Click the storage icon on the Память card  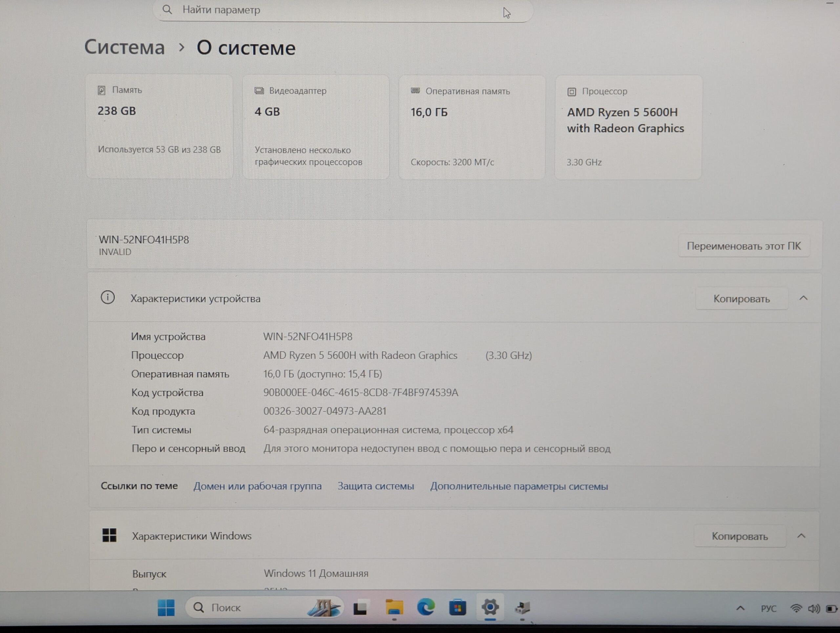(101, 90)
